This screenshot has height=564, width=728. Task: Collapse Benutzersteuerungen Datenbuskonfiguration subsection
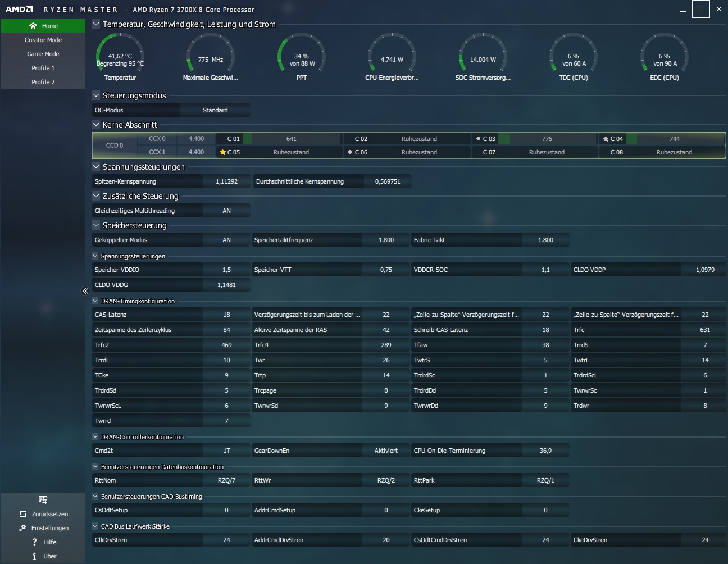click(95, 467)
